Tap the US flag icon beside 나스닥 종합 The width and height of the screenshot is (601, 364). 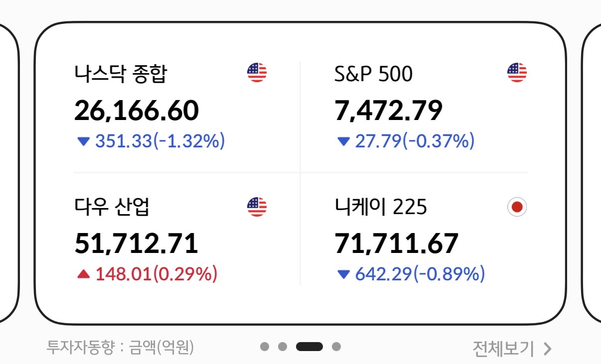(x=257, y=73)
